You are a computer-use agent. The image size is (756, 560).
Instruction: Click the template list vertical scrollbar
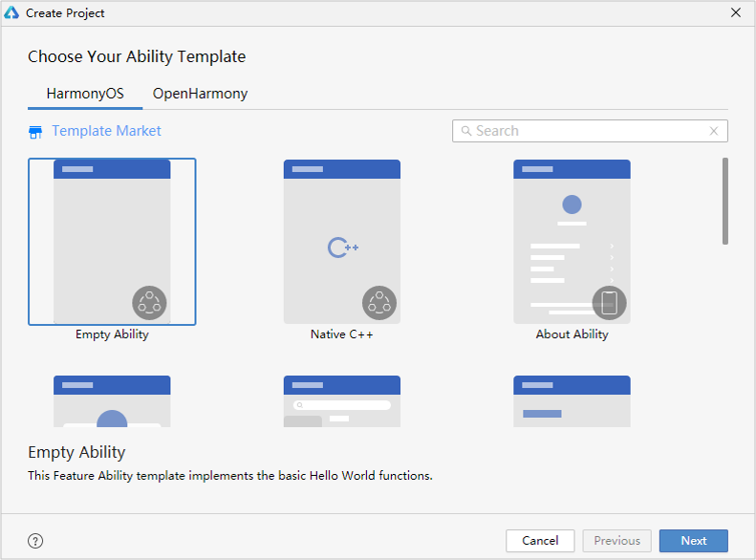[725, 201]
